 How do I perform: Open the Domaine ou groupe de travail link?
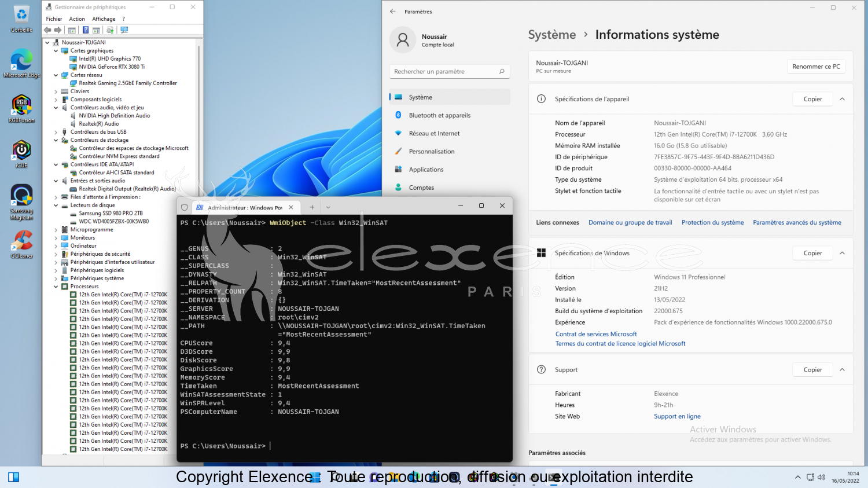click(x=630, y=222)
